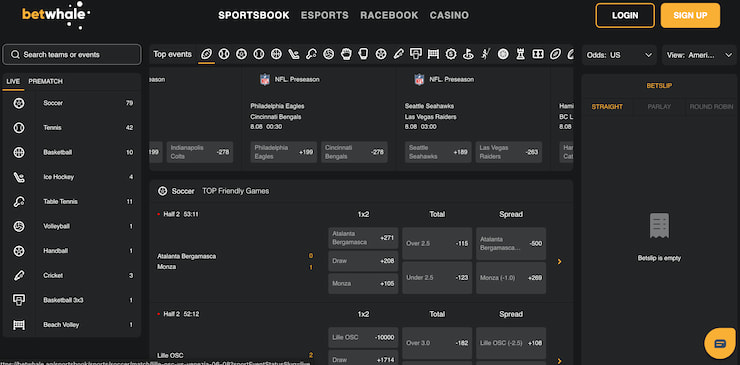Viewport: 740px width, 365px height.
Task: Select the PARLAY betslip tab
Action: point(659,107)
